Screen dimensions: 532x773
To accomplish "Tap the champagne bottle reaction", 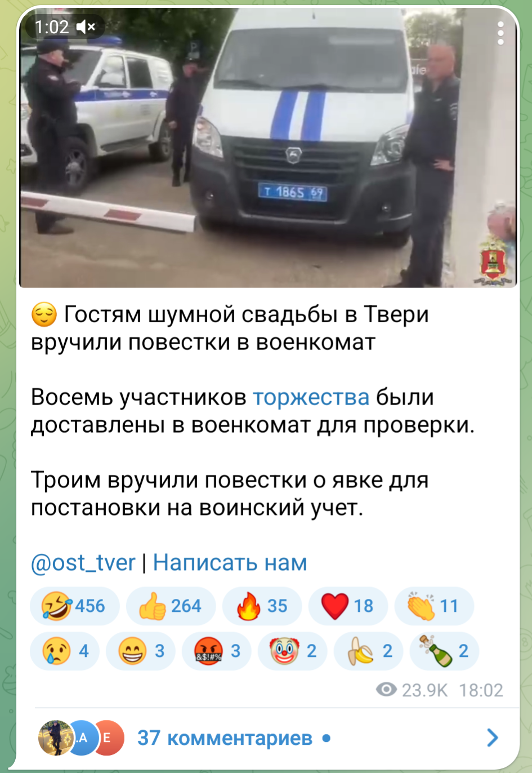I will [444, 651].
